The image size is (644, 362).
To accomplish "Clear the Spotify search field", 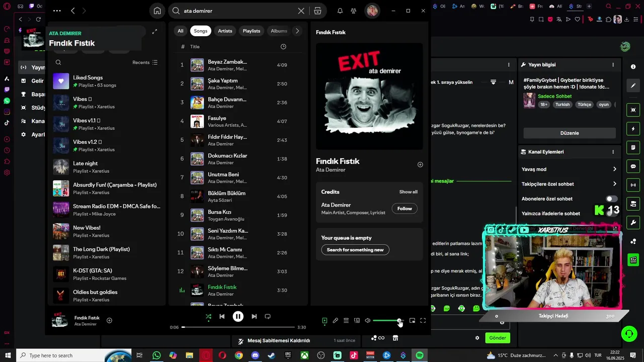I will tap(301, 11).
